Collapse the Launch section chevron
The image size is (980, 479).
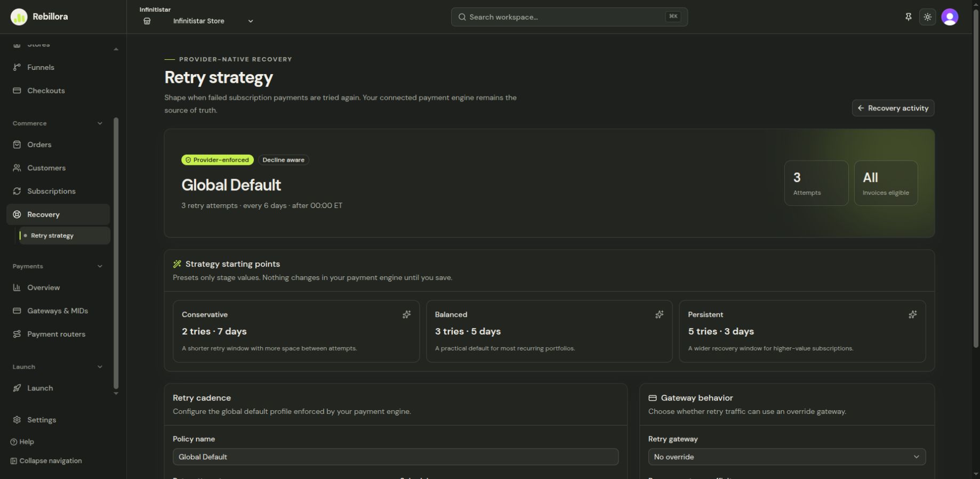coord(100,367)
